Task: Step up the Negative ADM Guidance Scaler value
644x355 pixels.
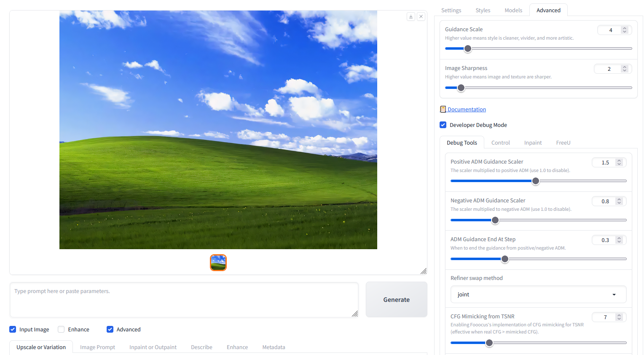Action: tap(619, 199)
